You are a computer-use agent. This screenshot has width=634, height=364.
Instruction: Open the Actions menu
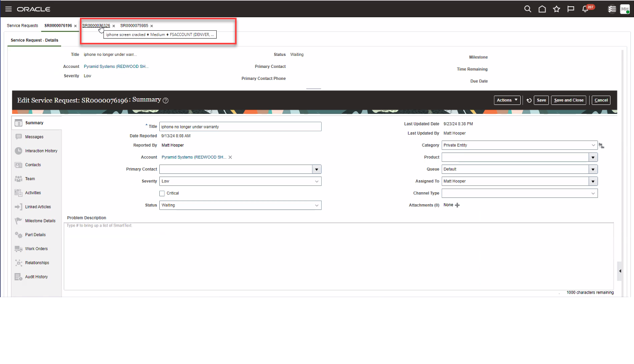tap(507, 100)
